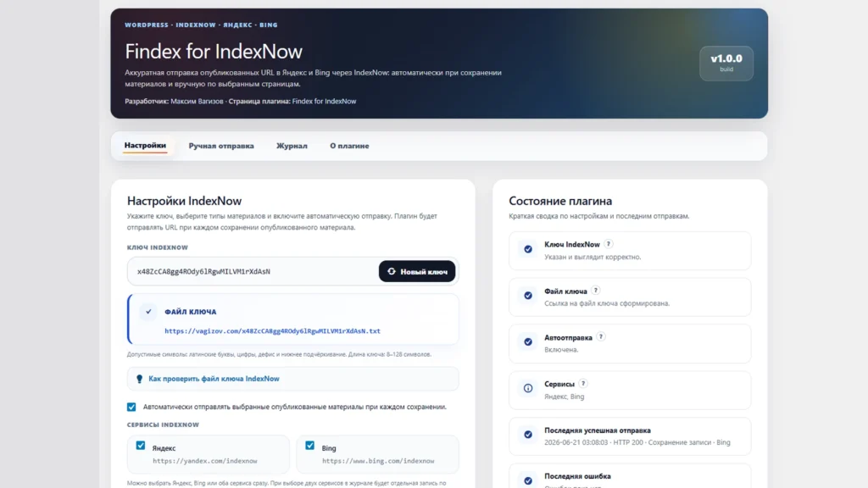The image size is (868, 488).
Task: Click the Состояние плагина heading
Action: point(560,201)
